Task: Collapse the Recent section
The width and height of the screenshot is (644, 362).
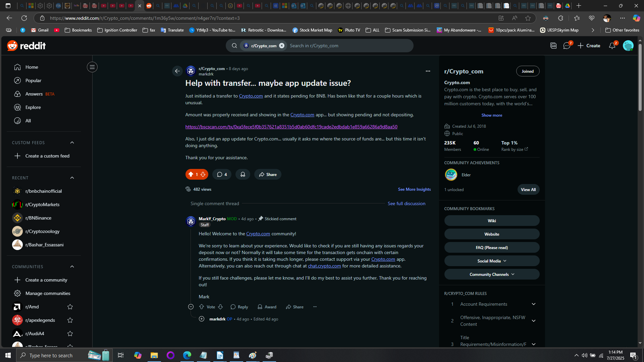Action: click(72, 178)
